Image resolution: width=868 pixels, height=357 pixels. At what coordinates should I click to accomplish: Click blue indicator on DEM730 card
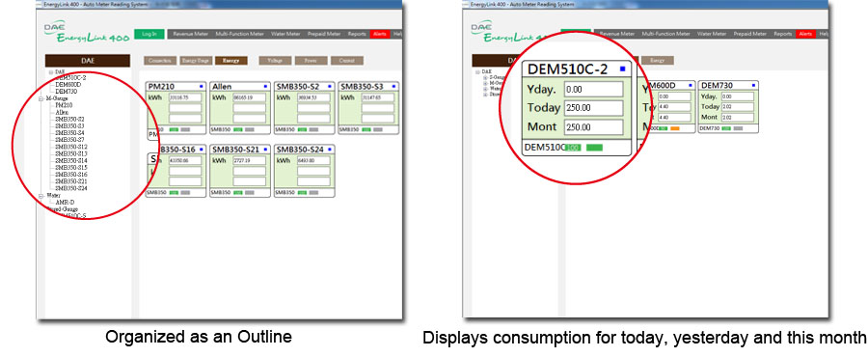753,85
